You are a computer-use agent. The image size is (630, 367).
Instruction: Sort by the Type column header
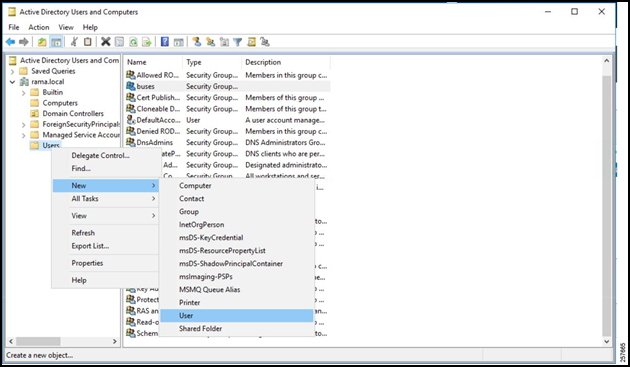[212, 62]
